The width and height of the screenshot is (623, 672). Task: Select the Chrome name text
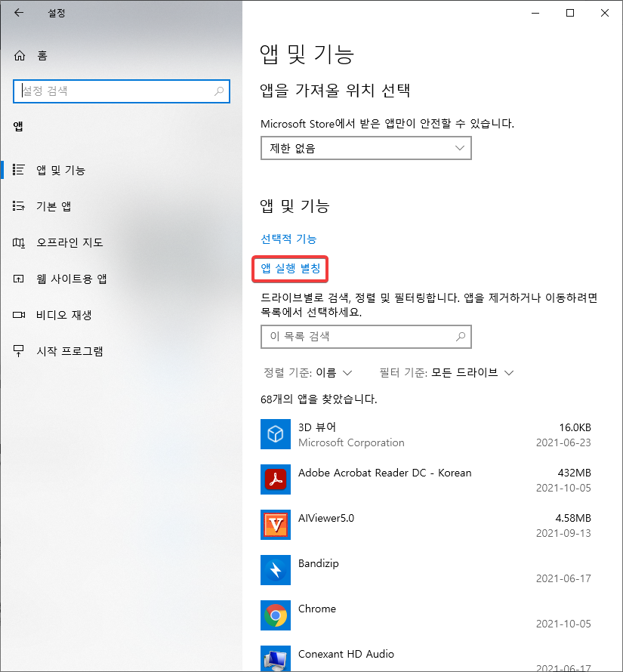pos(317,609)
